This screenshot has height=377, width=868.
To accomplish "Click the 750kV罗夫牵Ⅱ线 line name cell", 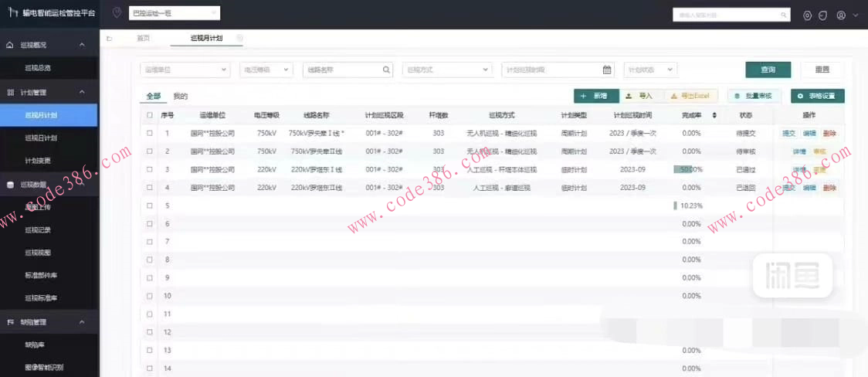I will pyautogui.click(x=316, y=151).
